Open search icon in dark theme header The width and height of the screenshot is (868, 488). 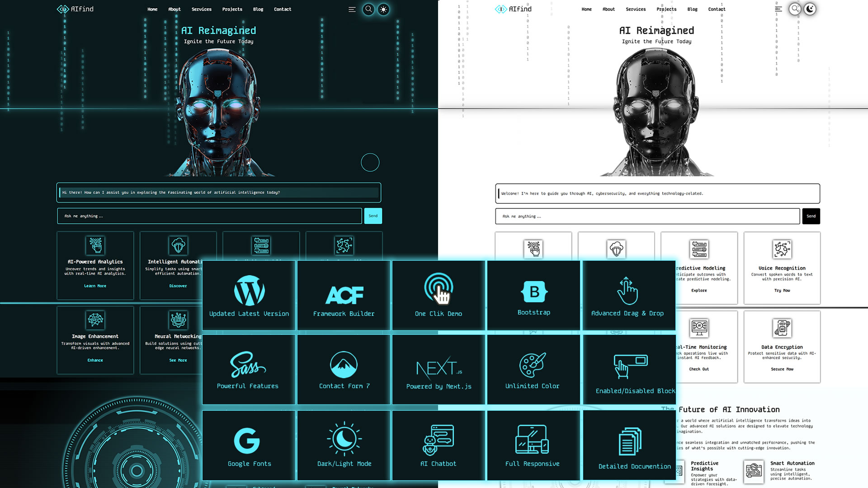pos(368,9)
